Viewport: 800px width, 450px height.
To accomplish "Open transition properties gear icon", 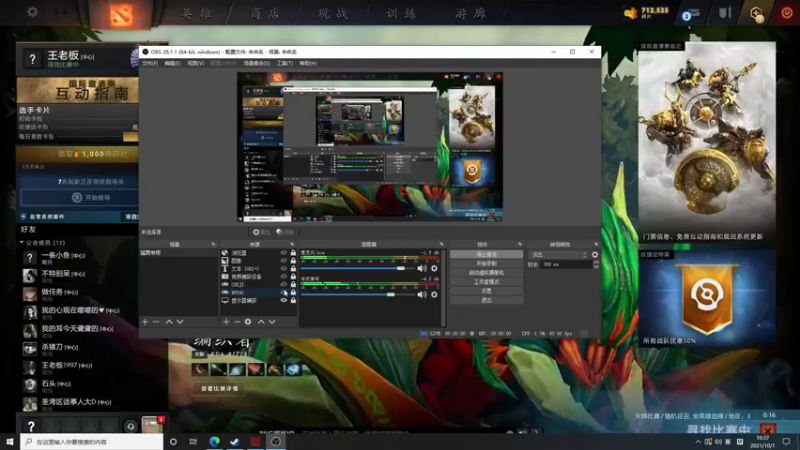I will [x=594, y=255].
